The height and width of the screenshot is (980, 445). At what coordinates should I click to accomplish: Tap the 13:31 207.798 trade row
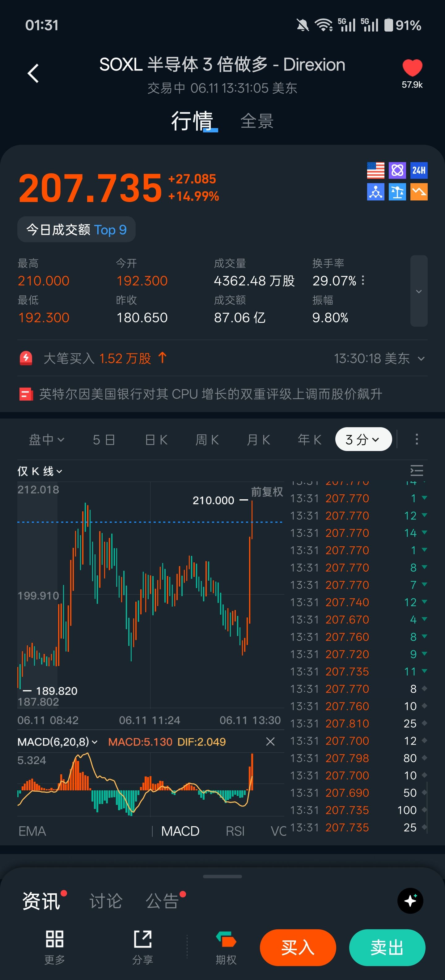pyautogui.click(x=359, y=758)
